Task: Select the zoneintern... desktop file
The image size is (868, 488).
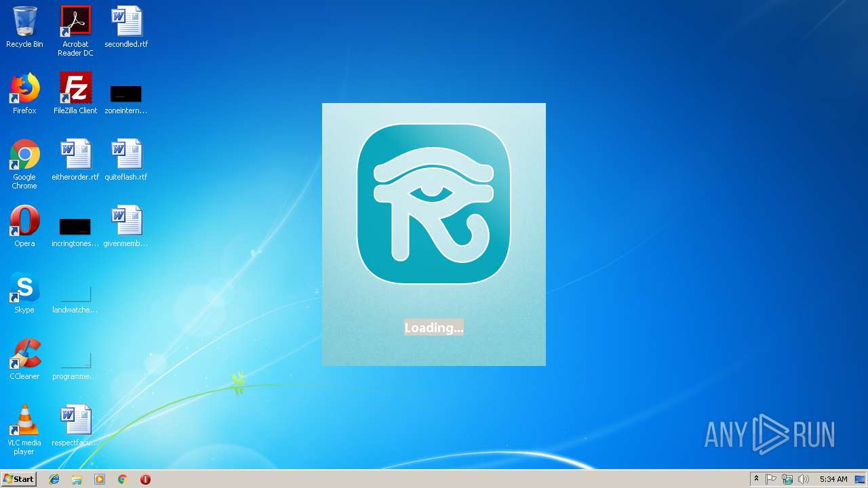Action: 126,99
